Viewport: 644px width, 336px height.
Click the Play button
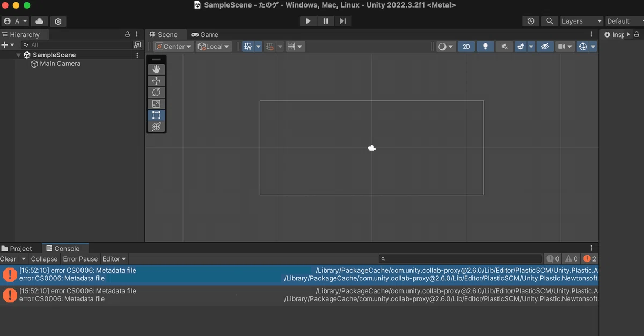(x=308, y=21)
